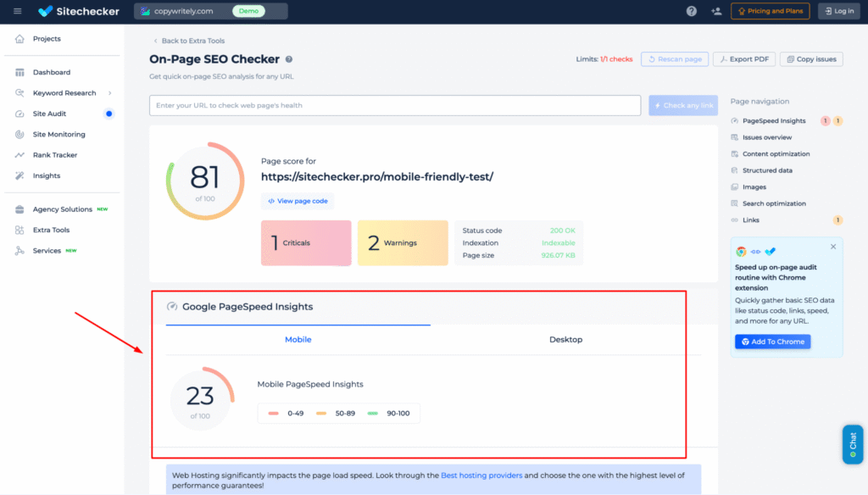The width and height of the screenshot is (868, 495).
Task: Open Site Monitoring in the sidebar
Action: tap(58, 135)
